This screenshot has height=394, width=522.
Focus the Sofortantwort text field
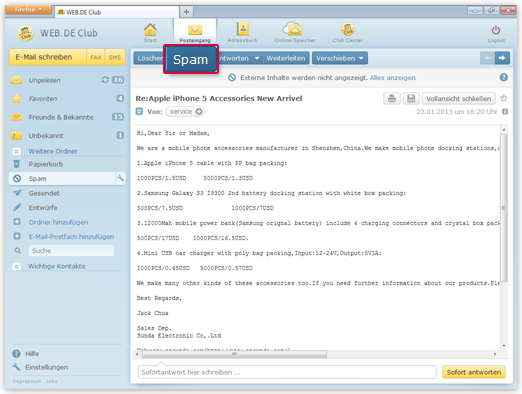pyautogui.click(x=287, y=372)
